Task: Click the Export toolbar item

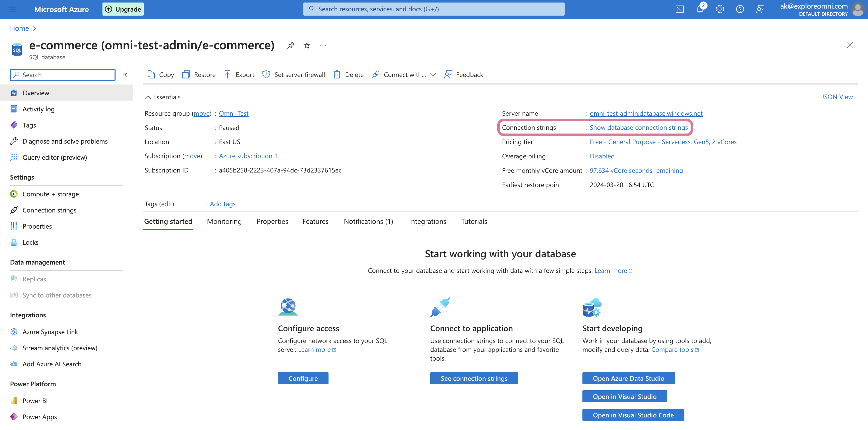Action: [239, 74]
